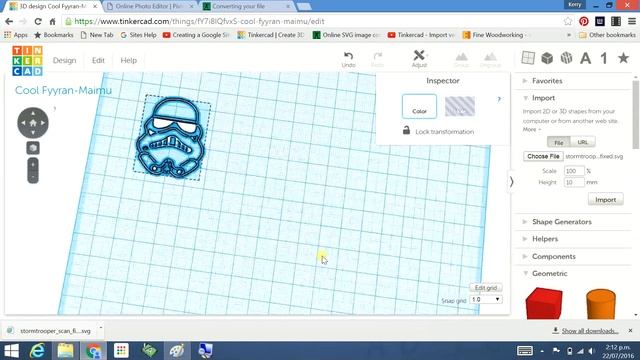Open the Help menu
This screenshot has width=640, height=360.
[128, 60]
